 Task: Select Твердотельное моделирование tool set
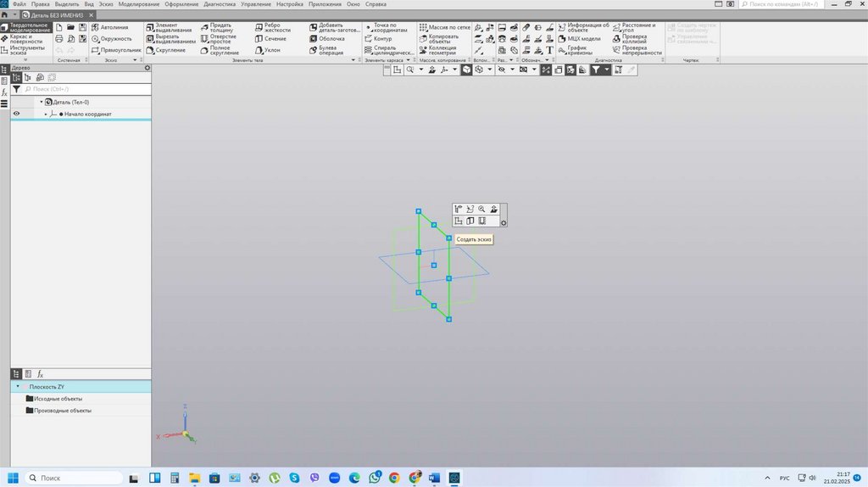[x=26, y=28]
